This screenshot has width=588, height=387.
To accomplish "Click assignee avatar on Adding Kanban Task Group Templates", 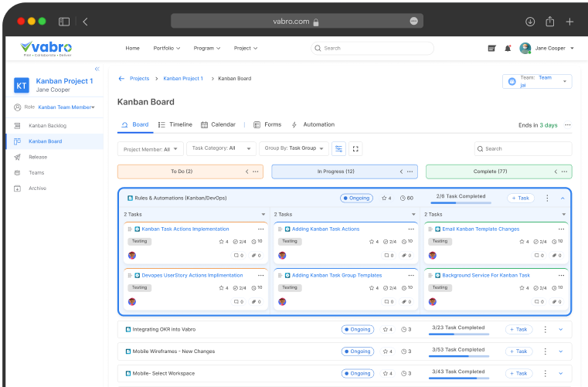I will (x=282, y=301).
